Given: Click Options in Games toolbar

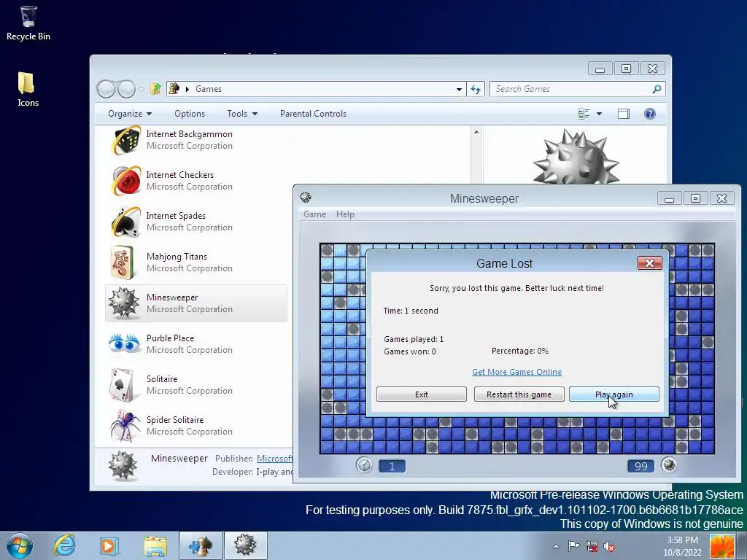Looking at the screenshot, I should pyautogui.click(x=190, y=114).
